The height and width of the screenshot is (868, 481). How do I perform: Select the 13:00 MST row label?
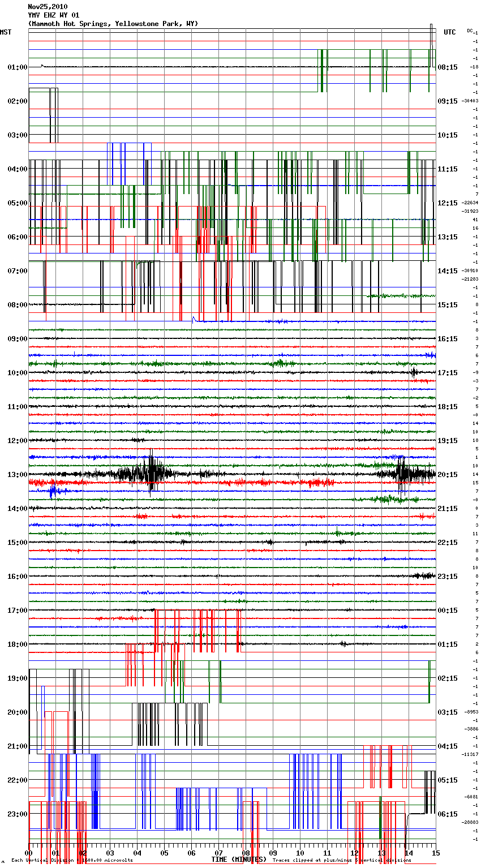[18, 475]
